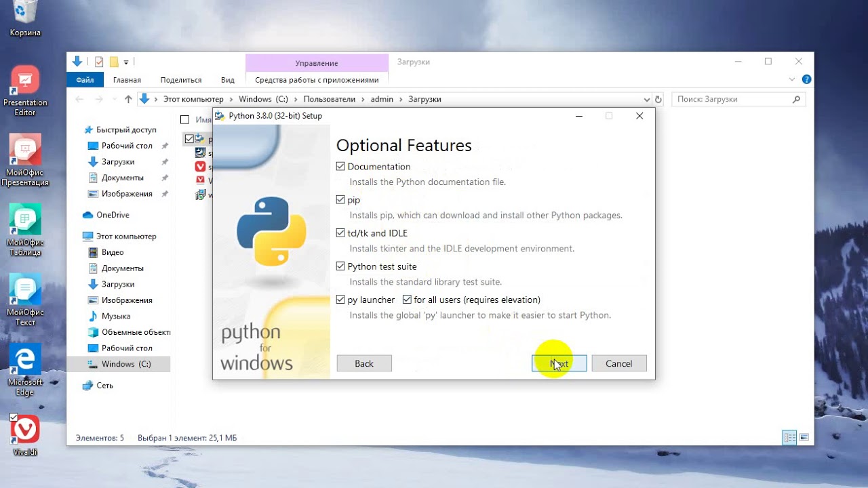Click the Управление contextual tab
The width and height of the screenshot is (868, 488).
[317, 63]
